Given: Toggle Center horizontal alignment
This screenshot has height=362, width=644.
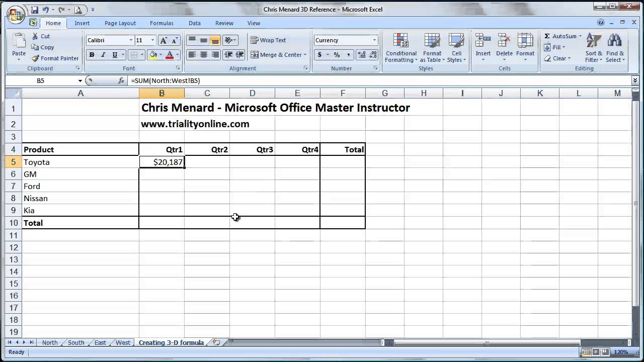Looking at the screenshot, I should [203, 55].
